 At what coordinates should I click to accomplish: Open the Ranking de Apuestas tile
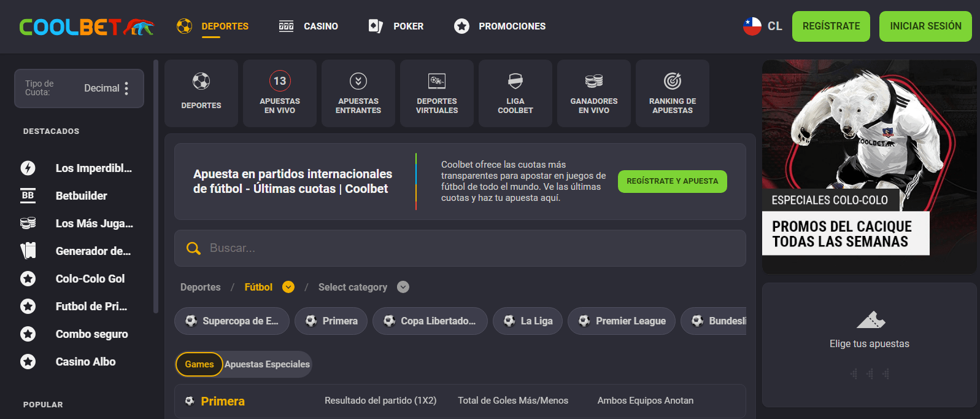pos(673,93)
